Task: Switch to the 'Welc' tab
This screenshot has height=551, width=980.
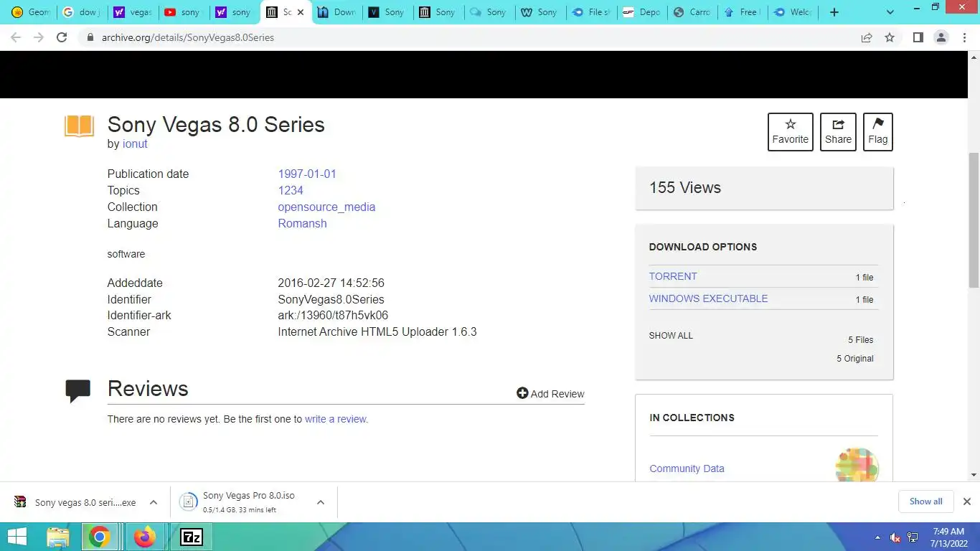Action: point(794,12)
